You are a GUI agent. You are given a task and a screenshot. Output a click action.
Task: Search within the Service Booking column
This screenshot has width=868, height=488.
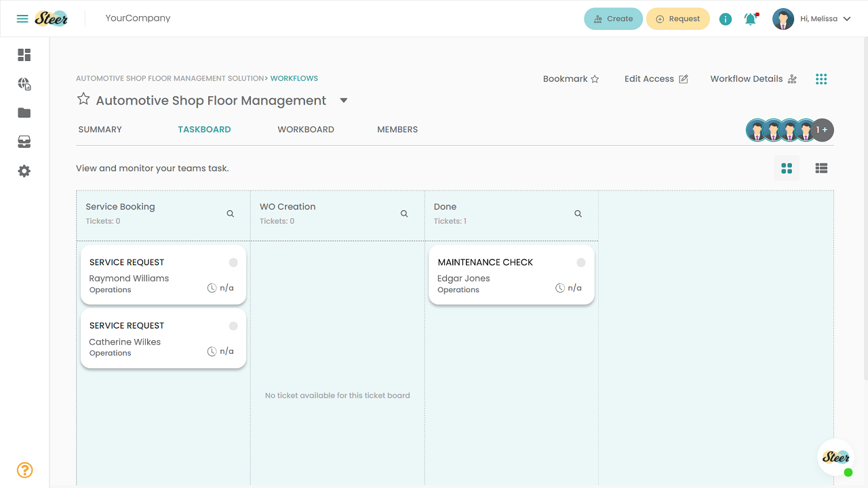231,213
